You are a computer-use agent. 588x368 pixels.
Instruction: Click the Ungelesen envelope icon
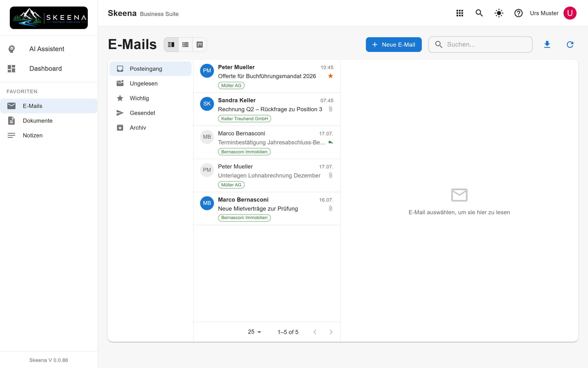[120, 83]
